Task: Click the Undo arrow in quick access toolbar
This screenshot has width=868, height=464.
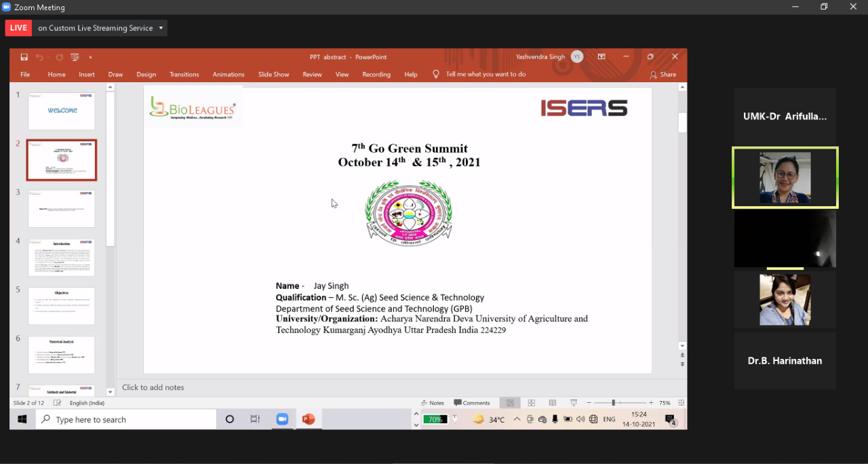Action: (40, 57)
